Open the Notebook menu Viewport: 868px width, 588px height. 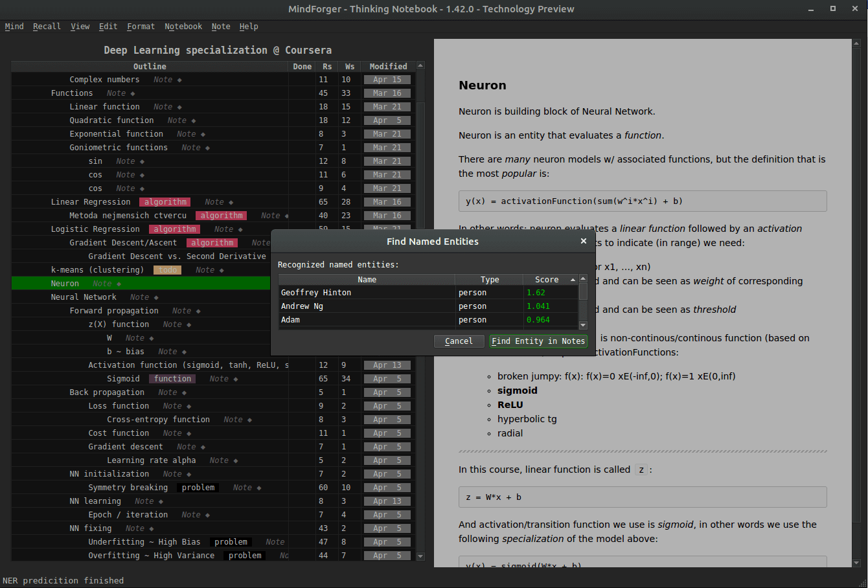click(x=183, y=27)
